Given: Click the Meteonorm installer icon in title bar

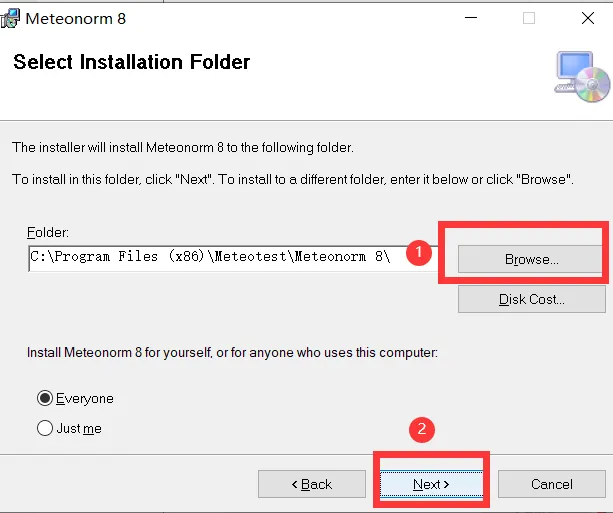Looking at the screenshot, I should coord(10,18).
